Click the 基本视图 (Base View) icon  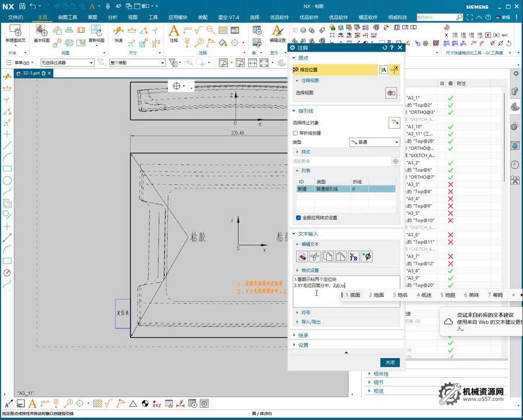click(42, 32)
